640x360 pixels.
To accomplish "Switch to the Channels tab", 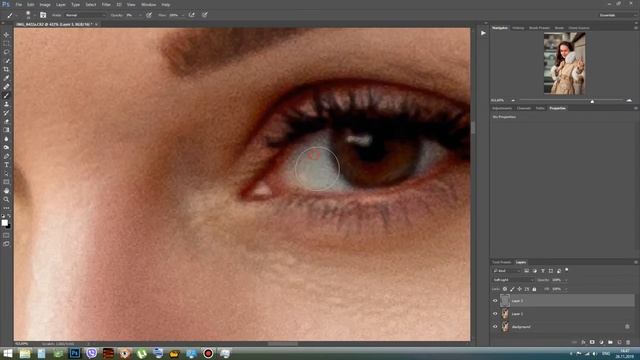I will click(524, 108).
